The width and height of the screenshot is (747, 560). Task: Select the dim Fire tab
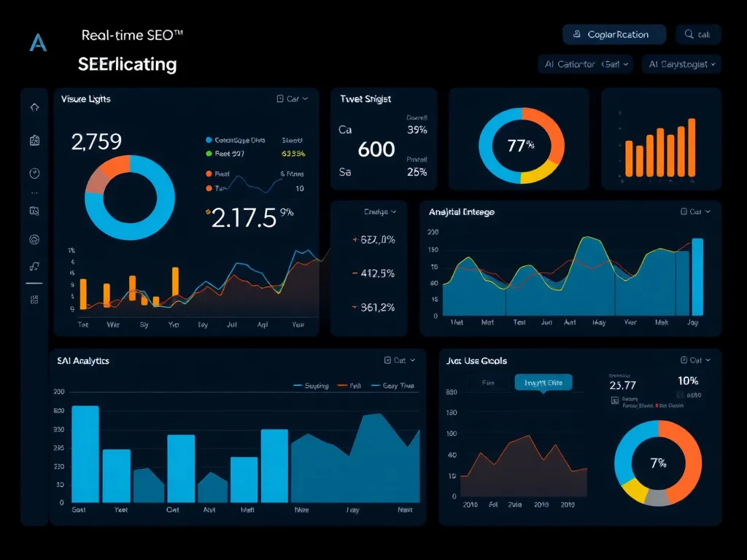[x=488, y=382]
